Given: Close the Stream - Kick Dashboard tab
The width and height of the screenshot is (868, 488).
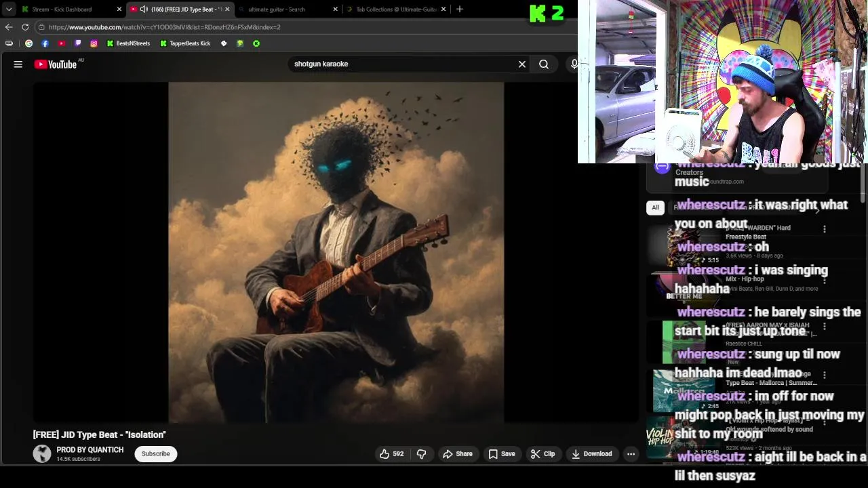Looking at the screenshot, I should [119, 9].
